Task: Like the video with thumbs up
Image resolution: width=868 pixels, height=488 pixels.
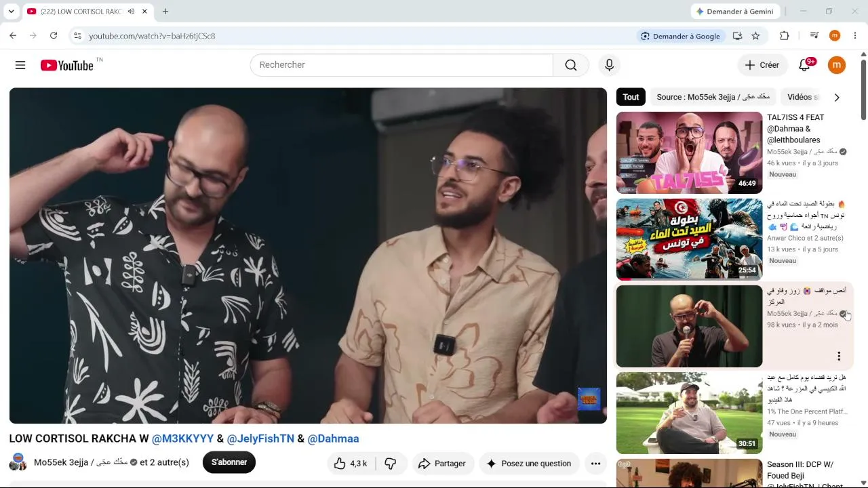Action: click(340, 464)
